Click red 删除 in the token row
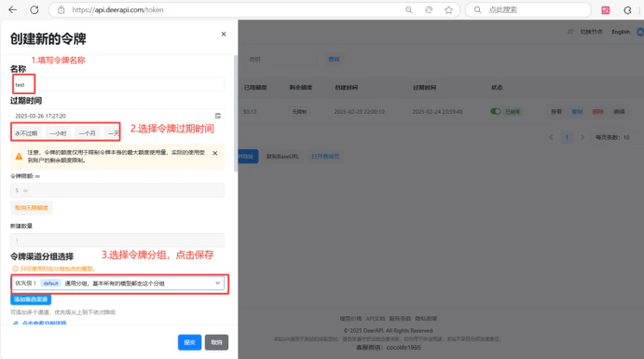The height and width of the screenshot is (359, 644). point(598,112)
